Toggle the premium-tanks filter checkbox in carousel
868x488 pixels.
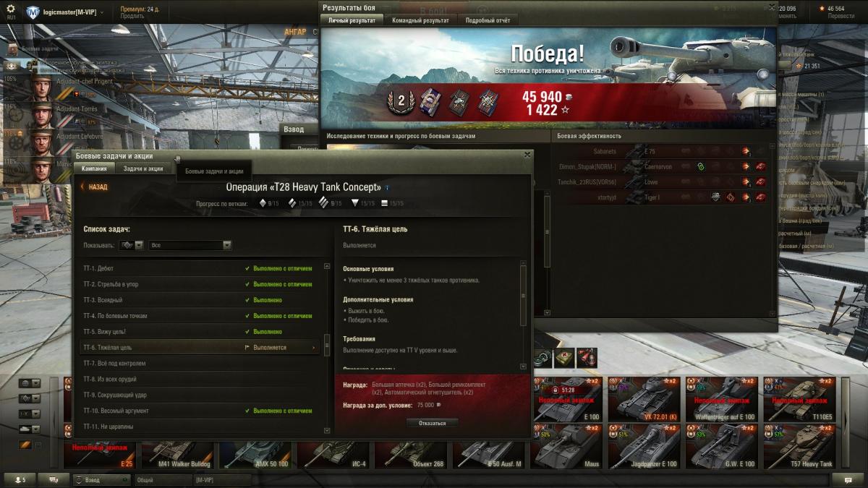pos(38,445)
